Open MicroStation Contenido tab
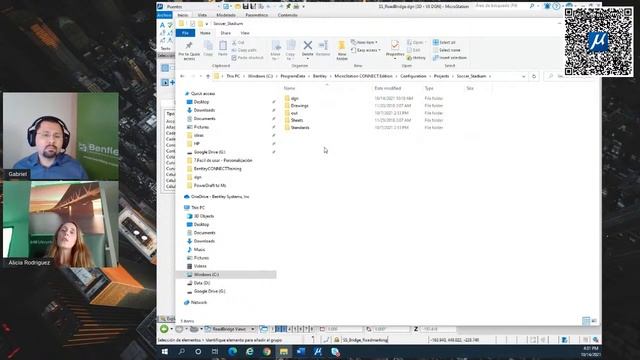The height and width of the screenshot is (360, 640). click(288, 15)
